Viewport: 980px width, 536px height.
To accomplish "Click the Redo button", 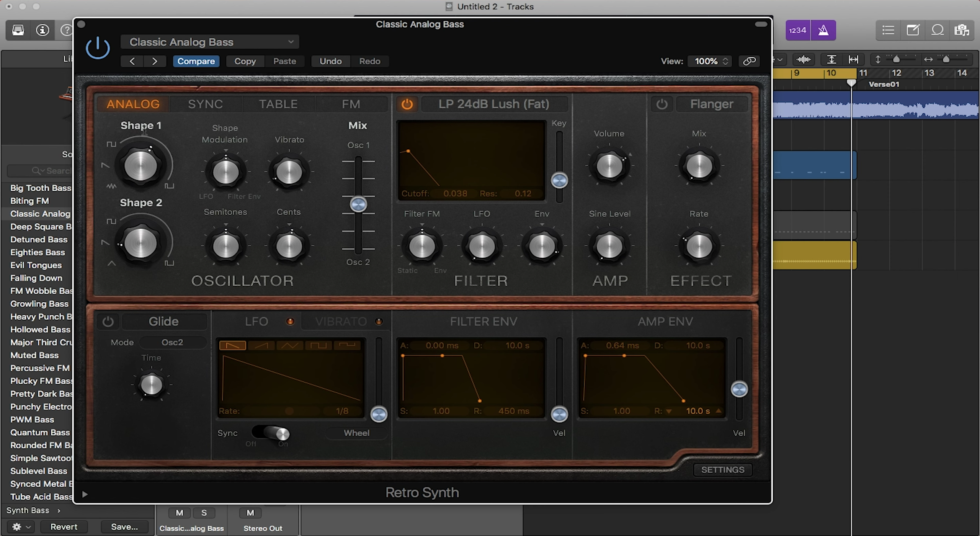I will coord(370,61).
